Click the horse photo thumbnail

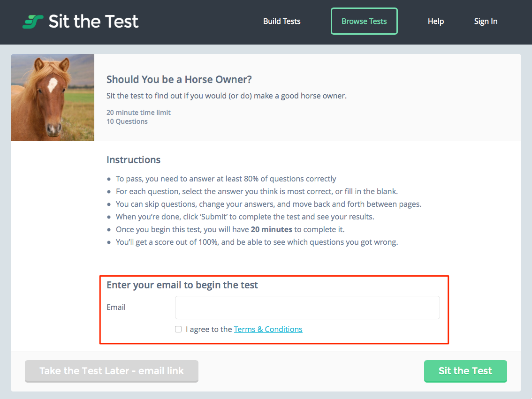click(53, 98)
